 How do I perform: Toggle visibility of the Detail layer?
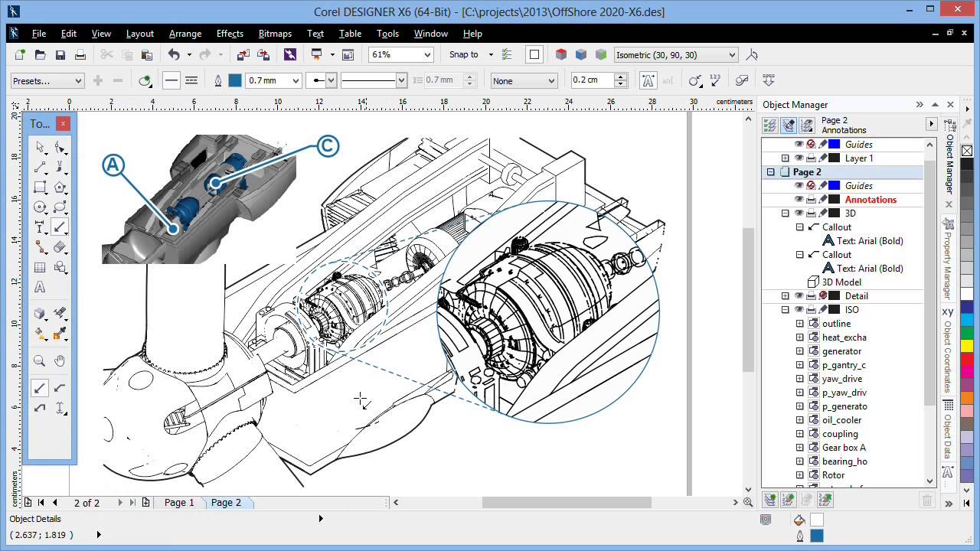(x=799, y=296)
